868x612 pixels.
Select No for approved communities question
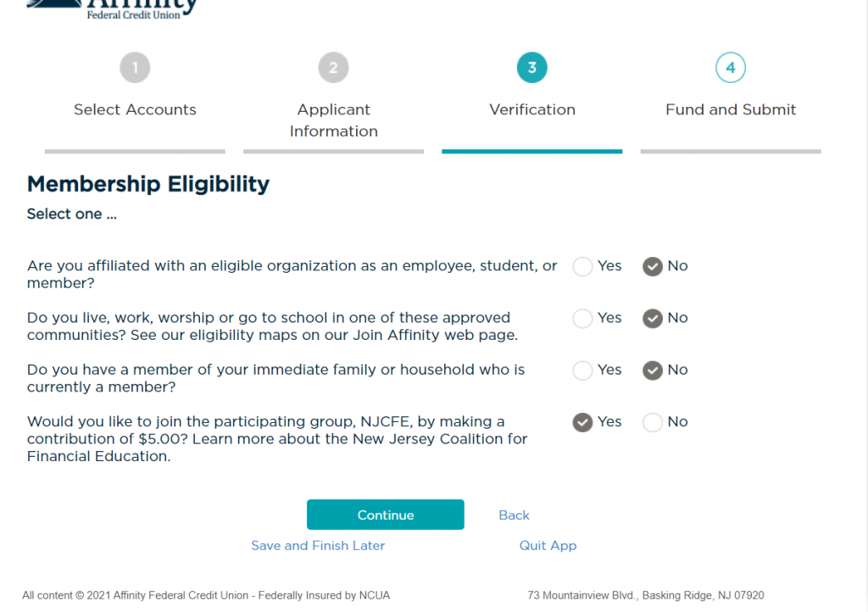click(653, 318)
